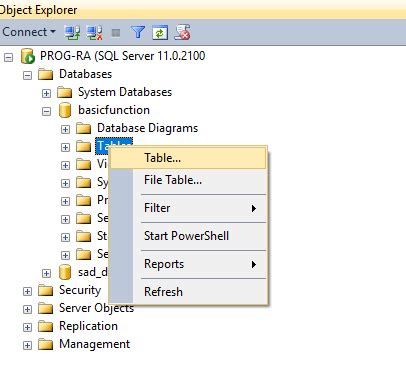406x382 pixels.
Task: Click the basicfunction database cylinder icon
Action: point(65,110)
